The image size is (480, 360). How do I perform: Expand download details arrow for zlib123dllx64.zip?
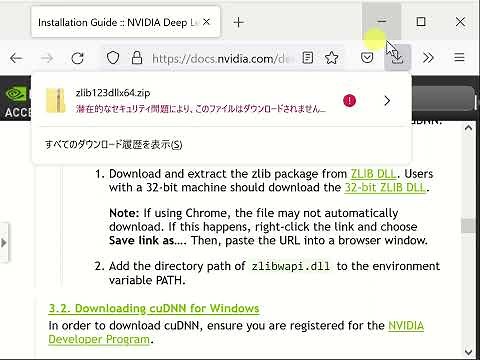(387, 101)
